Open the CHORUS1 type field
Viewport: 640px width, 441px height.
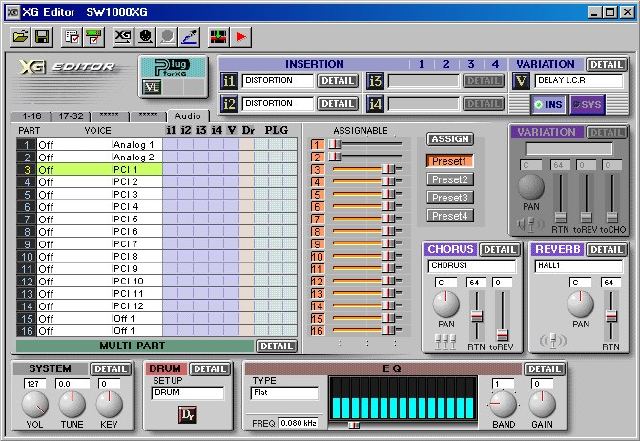pos(472,266)
